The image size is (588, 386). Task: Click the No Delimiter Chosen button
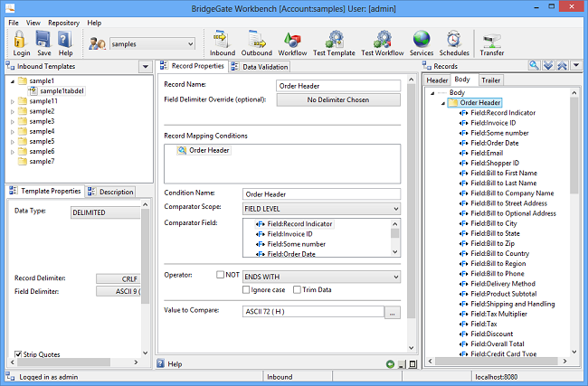[338, 100]
